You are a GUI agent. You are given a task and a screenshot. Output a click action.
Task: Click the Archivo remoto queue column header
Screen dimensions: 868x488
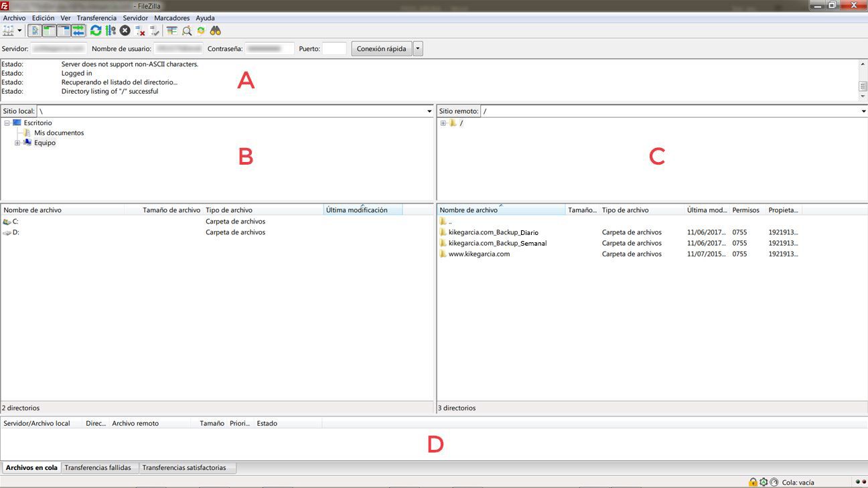153,423
